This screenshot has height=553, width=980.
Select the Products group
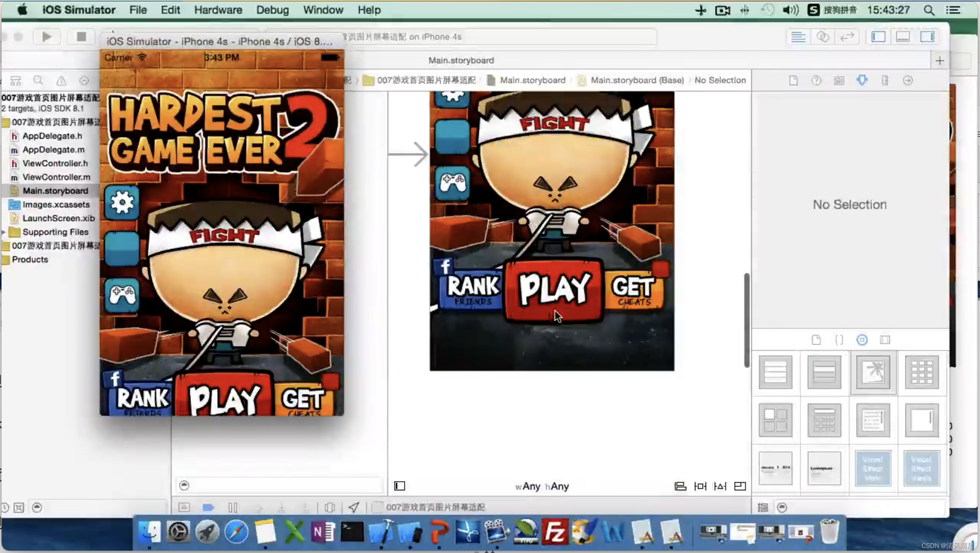click(30, 259)
